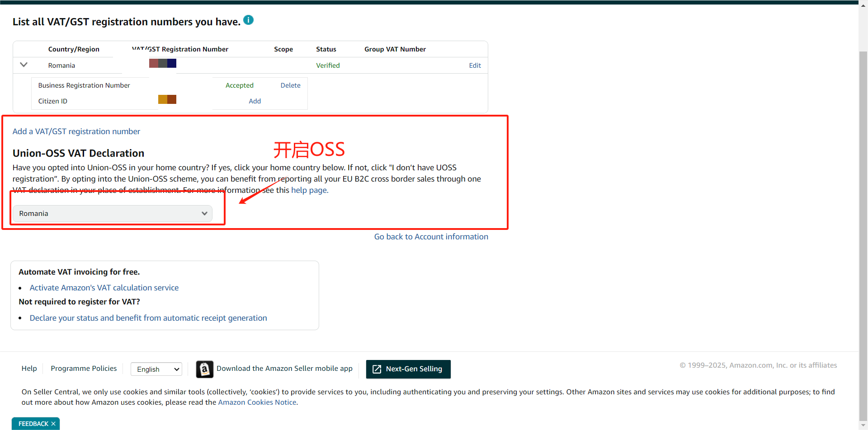Open the Union-OSS country dropdown
This screenshot has width=868, height=430.
coord(113,214)
